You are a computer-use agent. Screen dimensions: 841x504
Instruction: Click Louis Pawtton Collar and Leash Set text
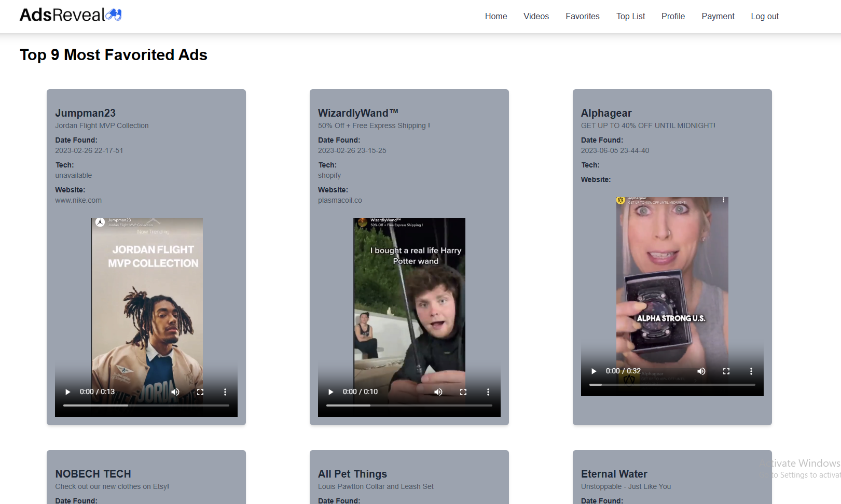click(376, 486)
